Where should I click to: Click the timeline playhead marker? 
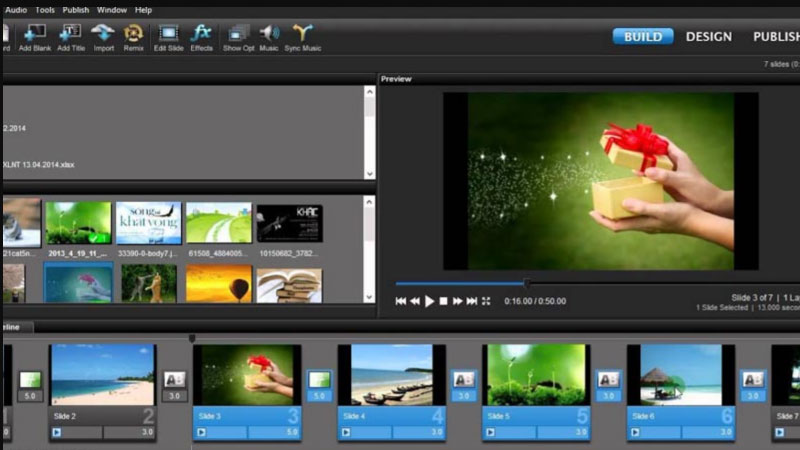point(192,338)
